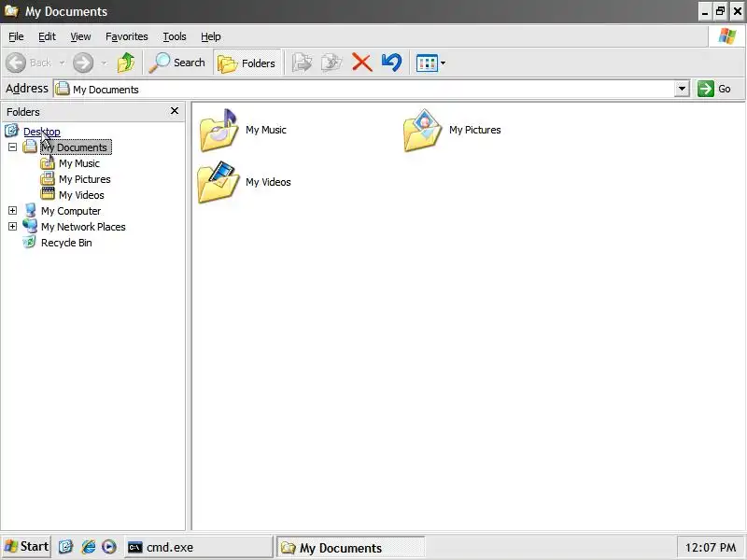Open the File menu
The width and height of the screenshot is (747, 560).
coord(16,36)
